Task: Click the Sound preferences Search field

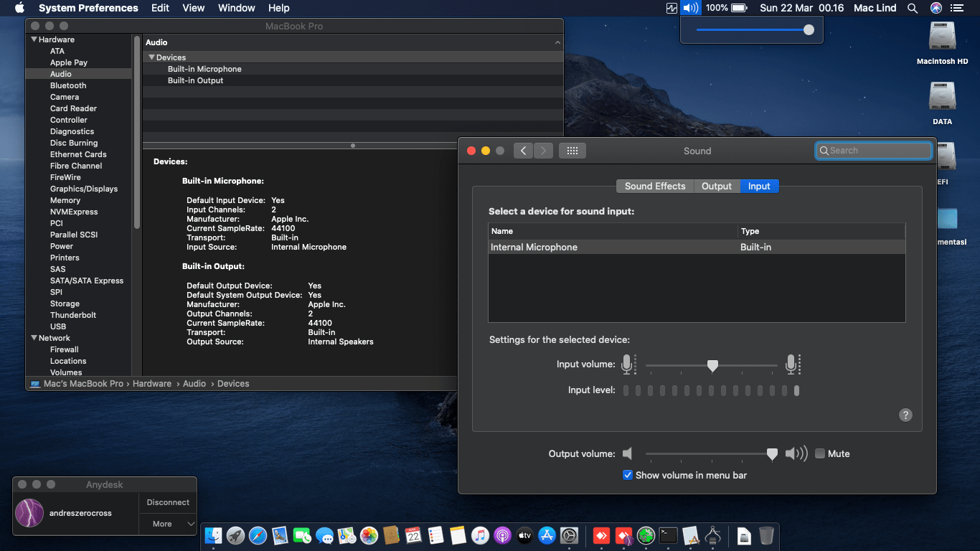Action: [x=873, y=151]
